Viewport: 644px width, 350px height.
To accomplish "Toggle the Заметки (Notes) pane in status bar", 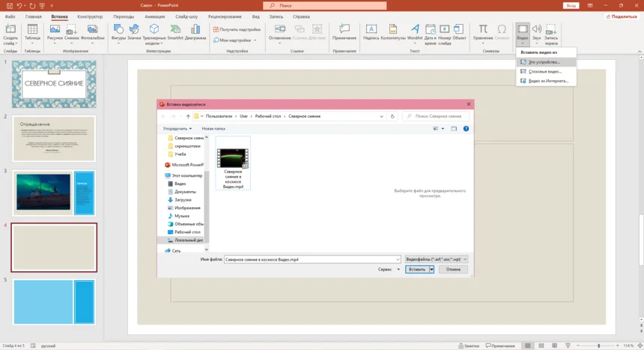I will click(469, 346).
